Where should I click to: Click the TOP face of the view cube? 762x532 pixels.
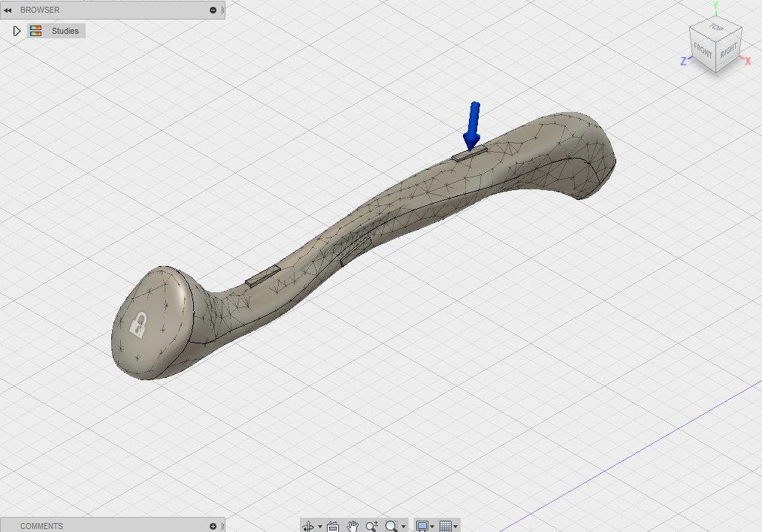pos(716,27)
